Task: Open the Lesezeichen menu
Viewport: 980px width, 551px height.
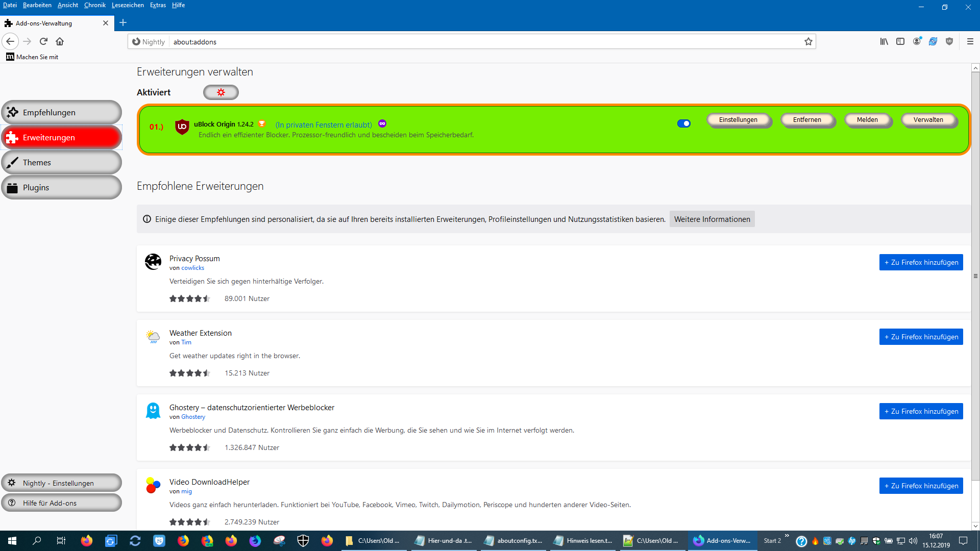Action: [x=128, y=5]
